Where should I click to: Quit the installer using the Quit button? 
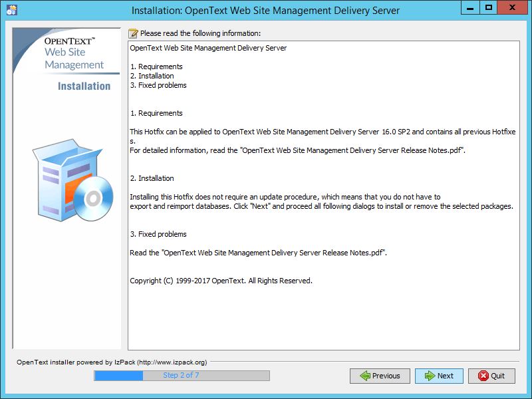tap(491, 376)
